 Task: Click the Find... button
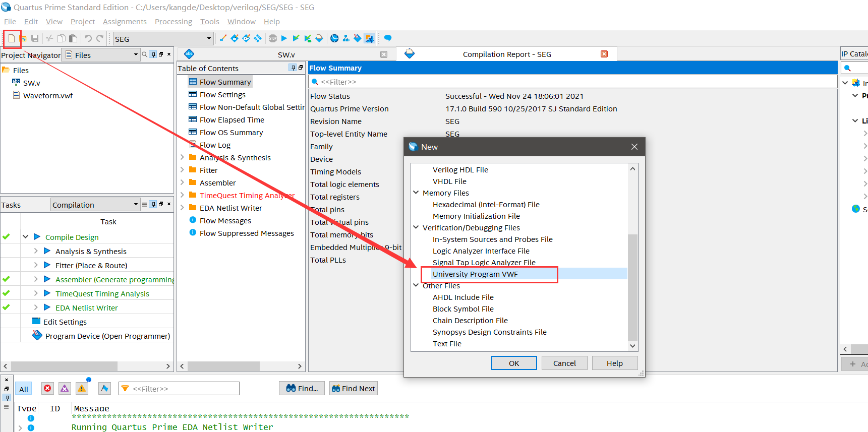pyautogui.click(x=302, y=388)
